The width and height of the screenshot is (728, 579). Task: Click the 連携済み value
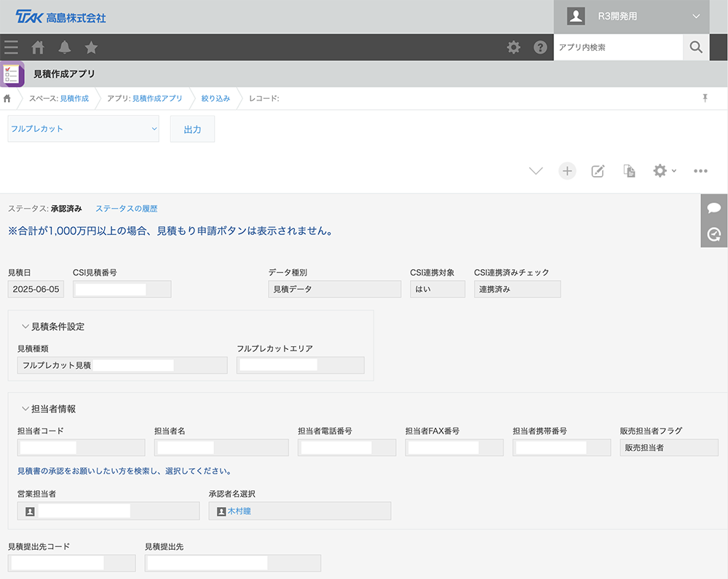(x=517, y=289)
